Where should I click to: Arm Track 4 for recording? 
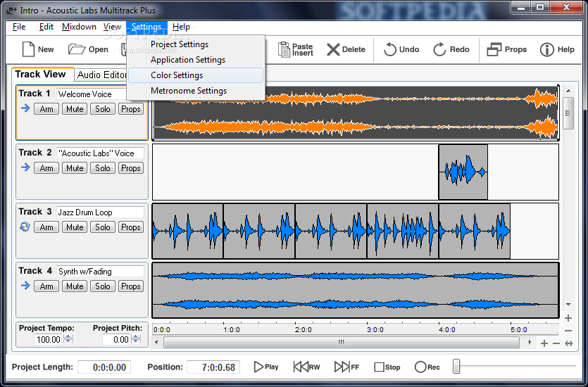[x=46, y=286]
